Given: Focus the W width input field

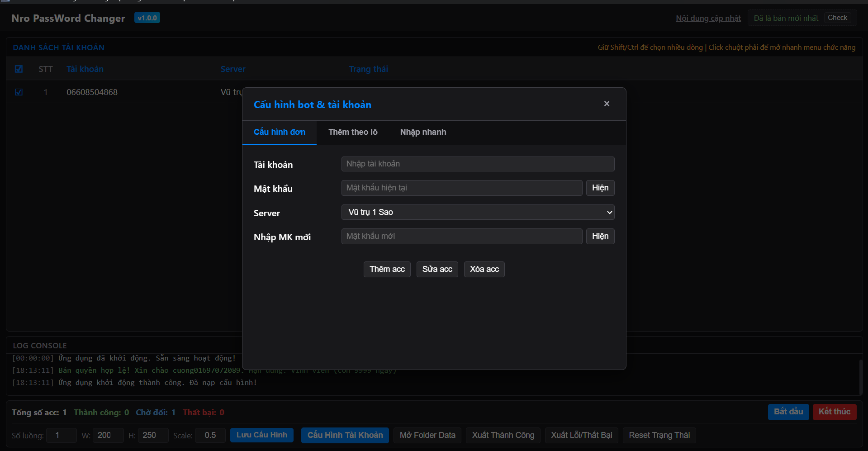Looking at the screenshot, I should point(108,435).
